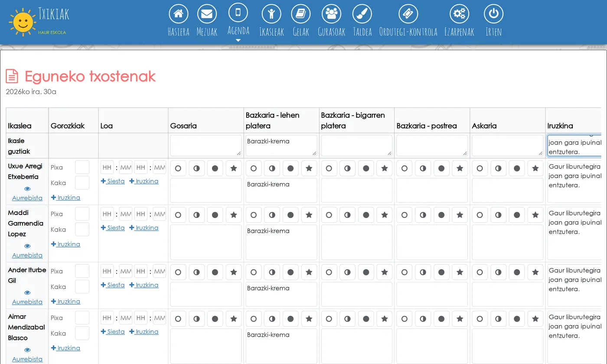
Task: Click Iruzkina textarea for Ikasle guztiak
Action: 574,146
